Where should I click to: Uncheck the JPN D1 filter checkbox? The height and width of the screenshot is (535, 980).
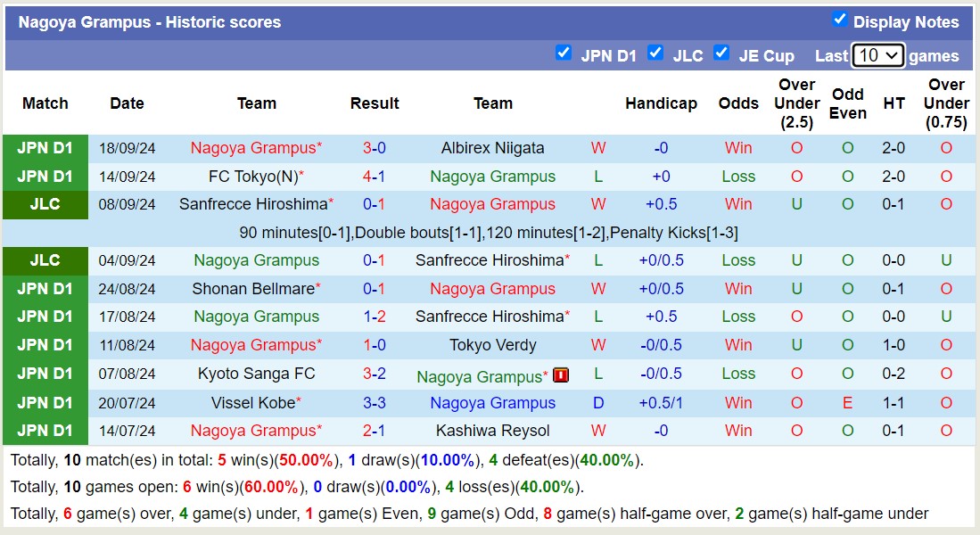(x=563, y=53)
